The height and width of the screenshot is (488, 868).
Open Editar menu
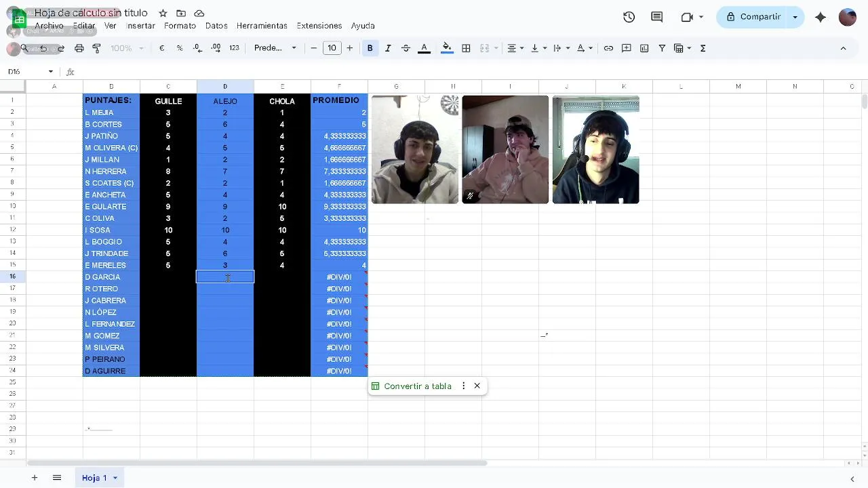click(x=84, y=26)
